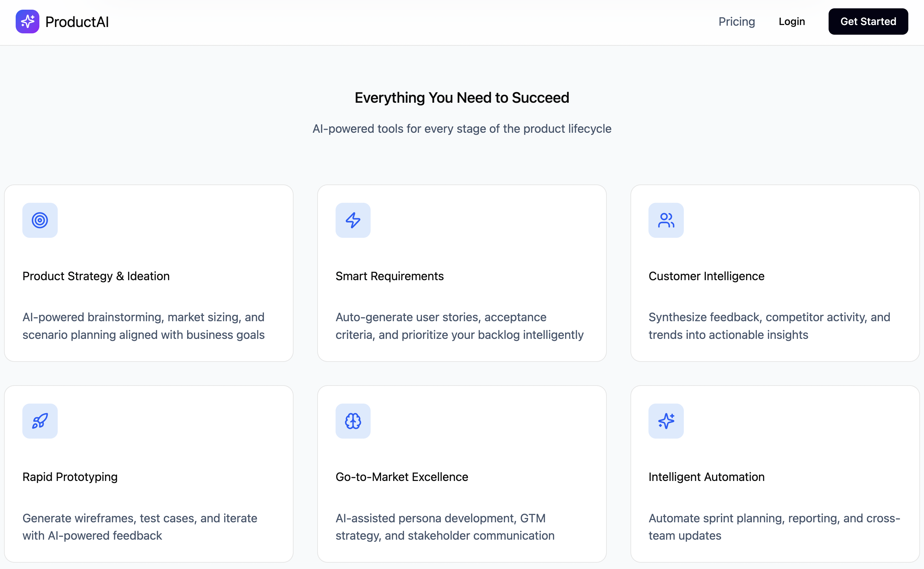This screenshot has width=924, height=569.
Task: Select the Product Strategy & Ideation heading
Action: [x=96, y=276]
